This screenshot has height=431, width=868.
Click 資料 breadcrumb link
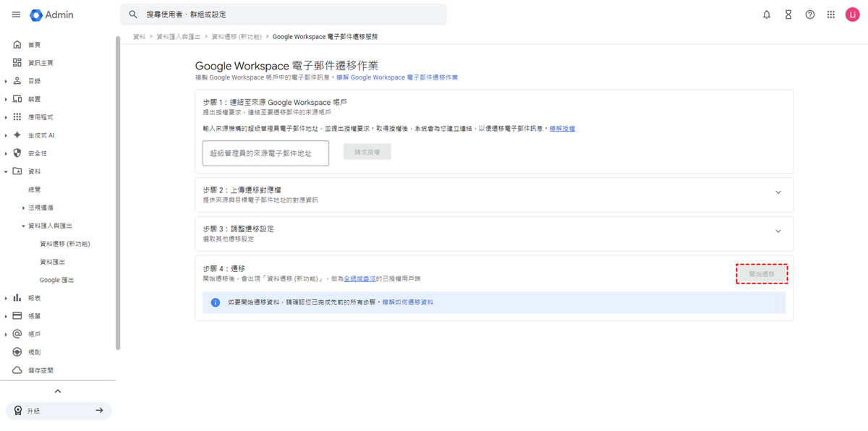tap(139, 36)
